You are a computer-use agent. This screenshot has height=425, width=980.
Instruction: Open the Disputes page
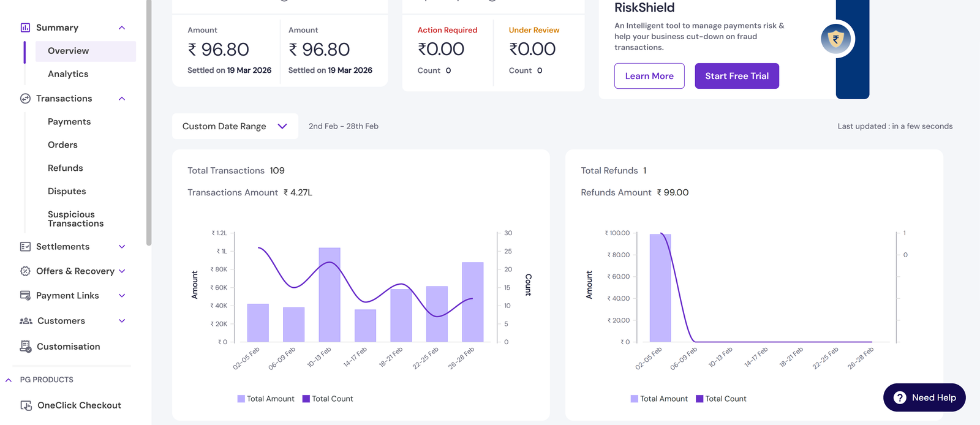[x=67, y=192]
